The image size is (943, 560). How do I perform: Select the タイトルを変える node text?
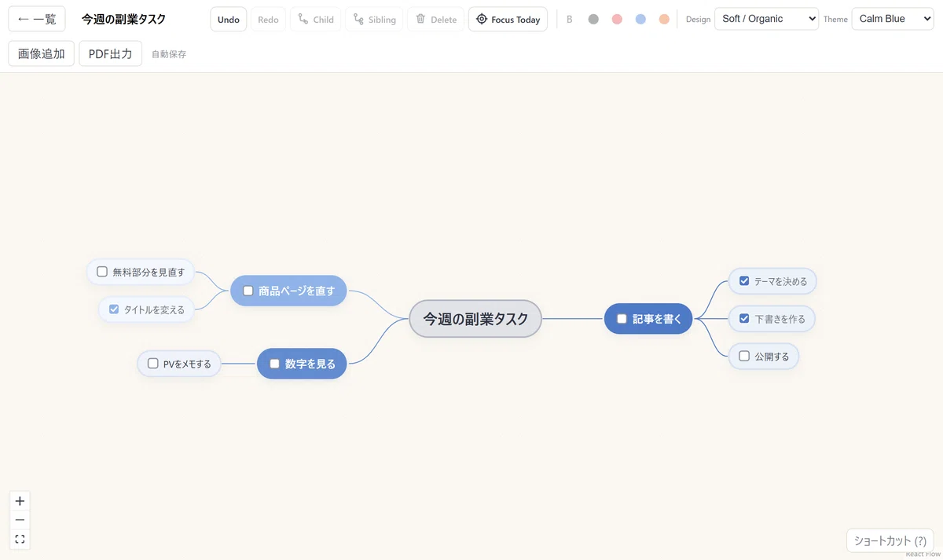pos(154,310)
